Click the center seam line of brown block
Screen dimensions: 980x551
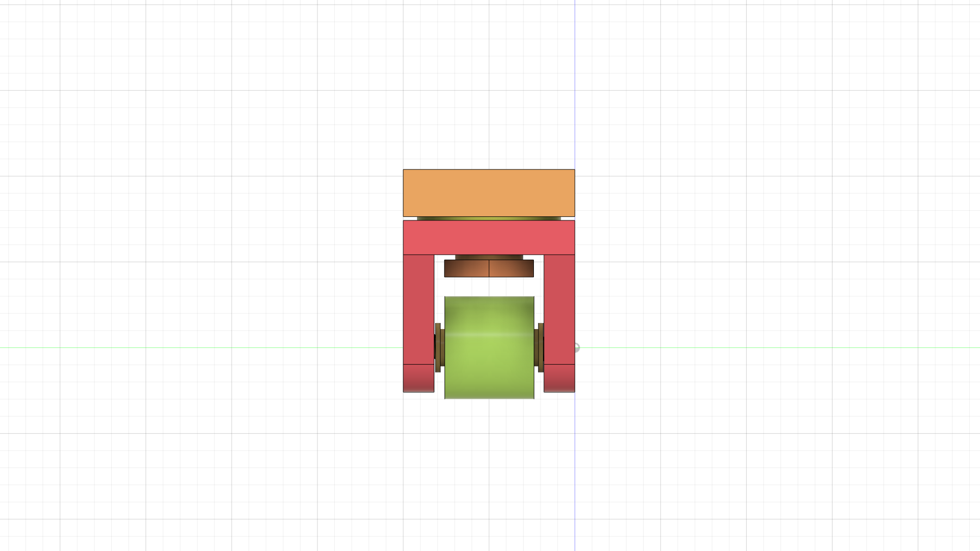pos(489,269)
